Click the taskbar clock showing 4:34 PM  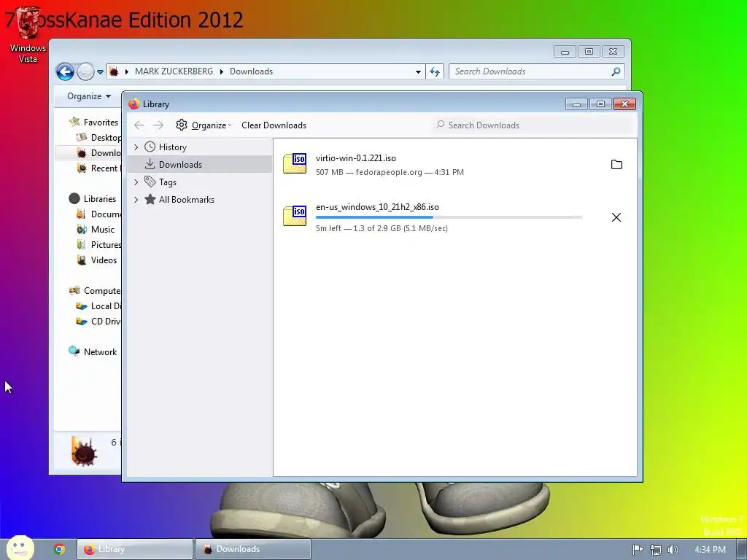tap(710, 550)
